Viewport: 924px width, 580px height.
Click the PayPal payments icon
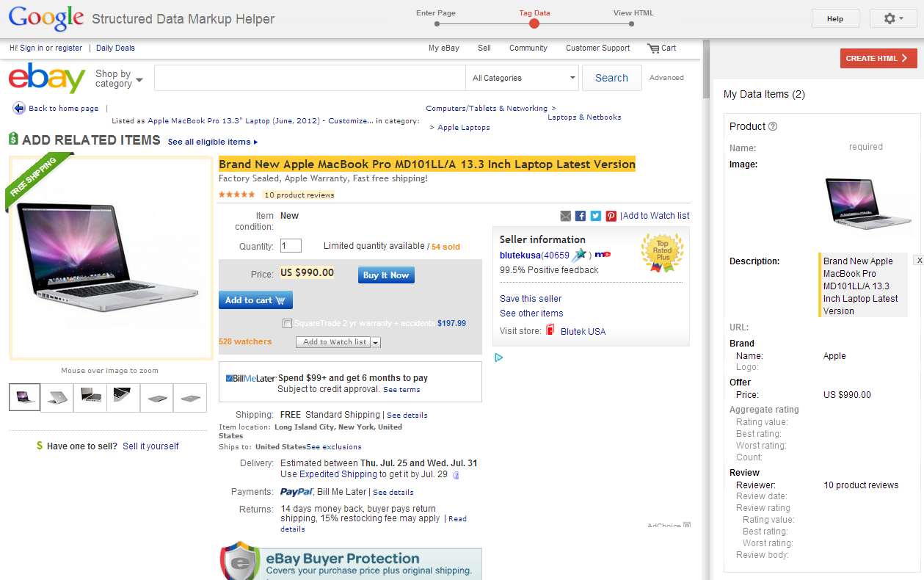click(x=296, y=492)
